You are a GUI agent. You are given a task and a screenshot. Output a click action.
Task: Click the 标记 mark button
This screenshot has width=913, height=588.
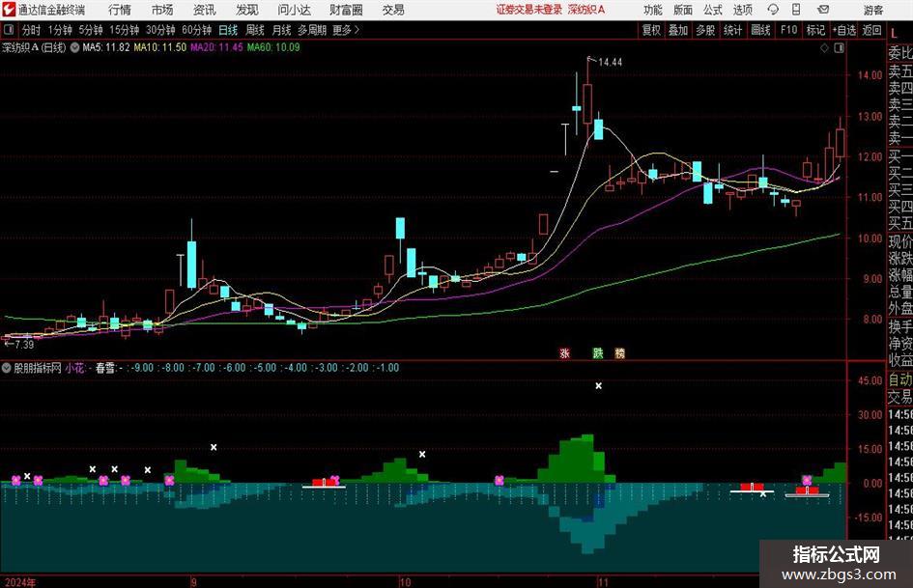(x=815, y=30)
